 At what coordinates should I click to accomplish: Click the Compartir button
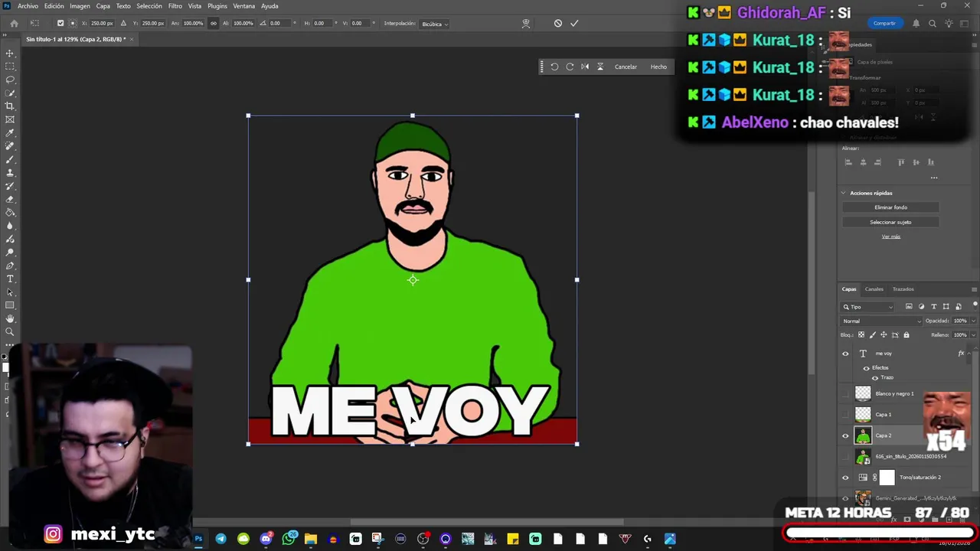[884, 23]
